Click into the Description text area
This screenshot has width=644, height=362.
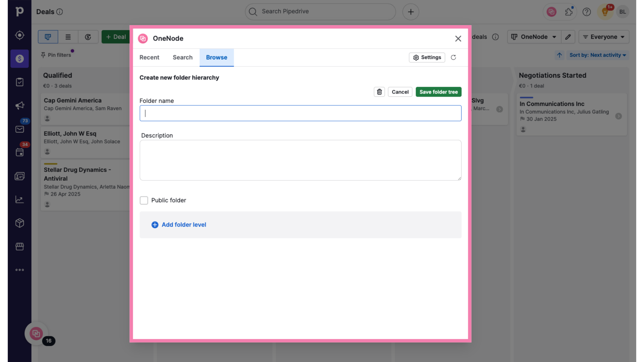(x=301, y=160)
